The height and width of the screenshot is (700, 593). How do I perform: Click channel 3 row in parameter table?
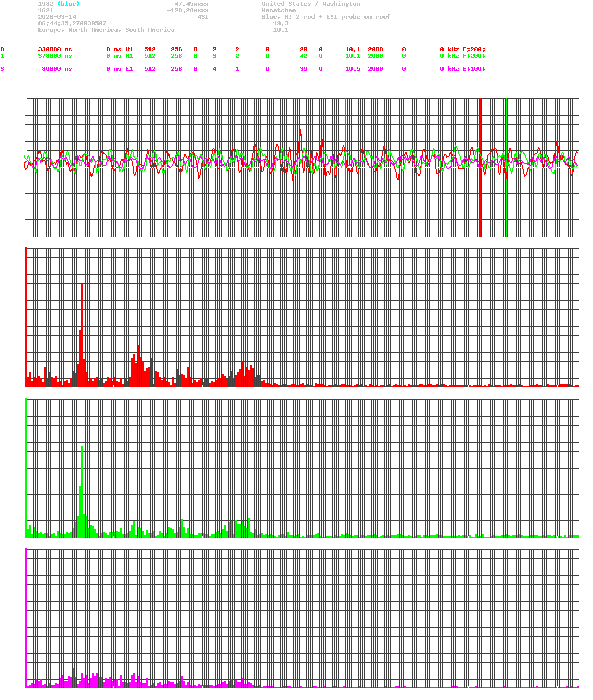pyautogui.click(x=162, y=69)
